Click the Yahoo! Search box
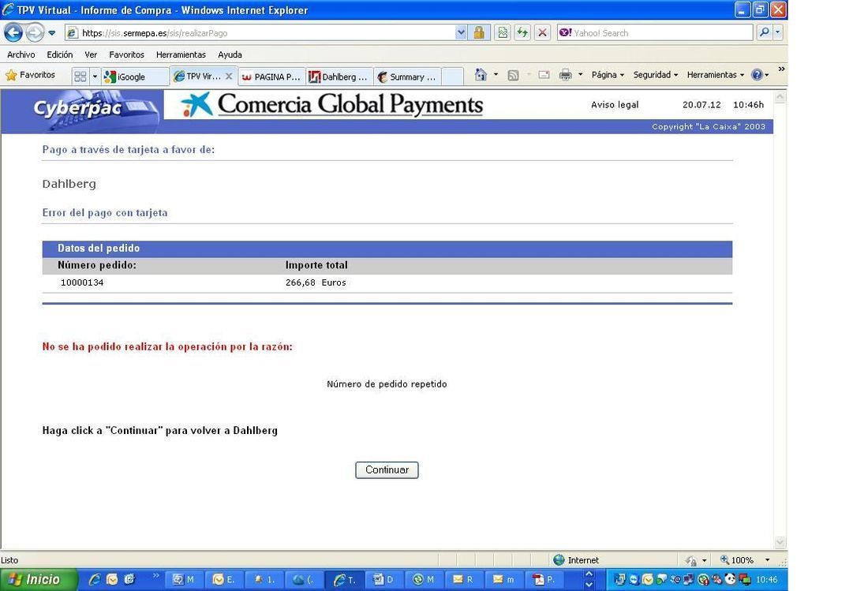 click(656, 33)
